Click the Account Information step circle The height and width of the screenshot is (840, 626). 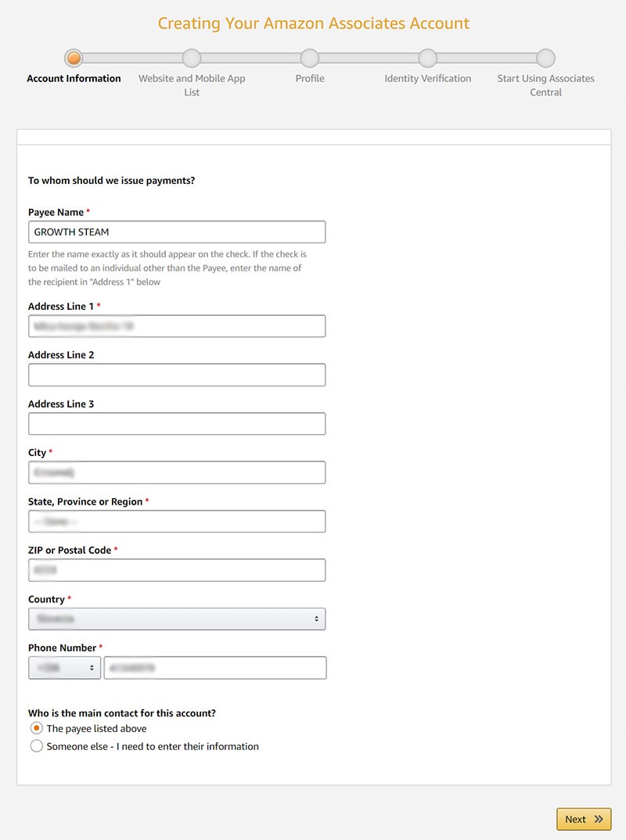click(74, 58)
